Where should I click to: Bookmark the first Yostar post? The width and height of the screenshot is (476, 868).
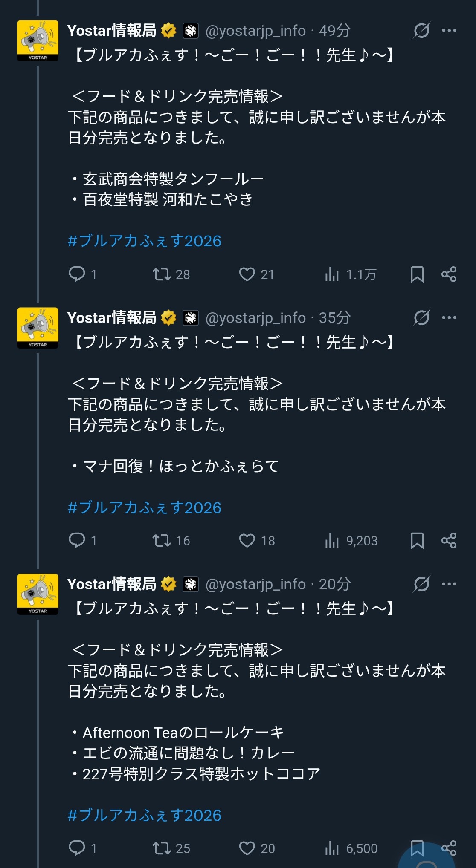point(417,274)
